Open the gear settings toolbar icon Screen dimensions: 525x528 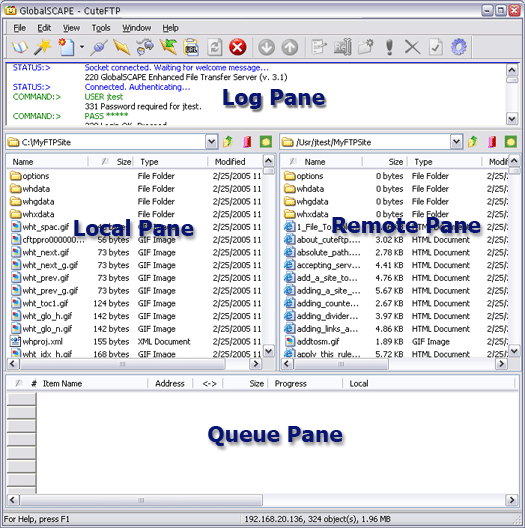click(x=459, y=47)
